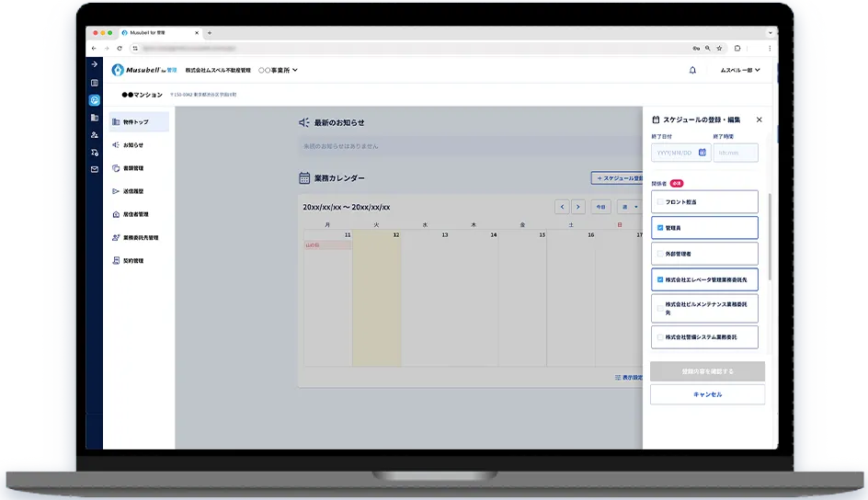
Task: Click the 山の日 holiday event on day 11
Action: tap(327, 244)
